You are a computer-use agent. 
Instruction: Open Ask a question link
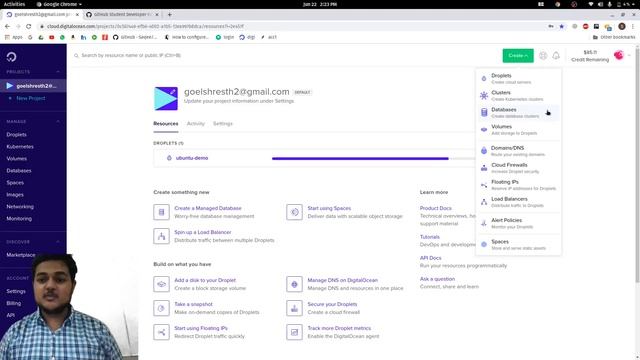pyautogui.click(x=437, y=279)
